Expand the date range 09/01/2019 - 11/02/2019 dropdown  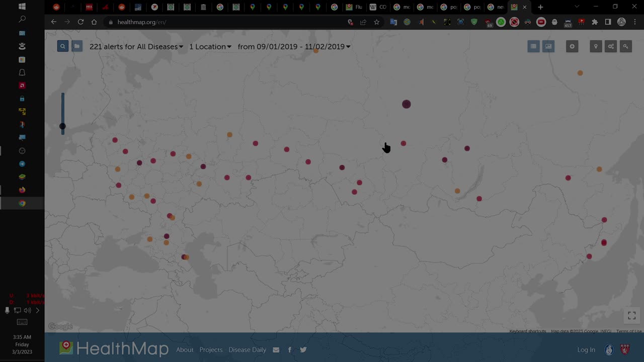(x=294, y=46)
